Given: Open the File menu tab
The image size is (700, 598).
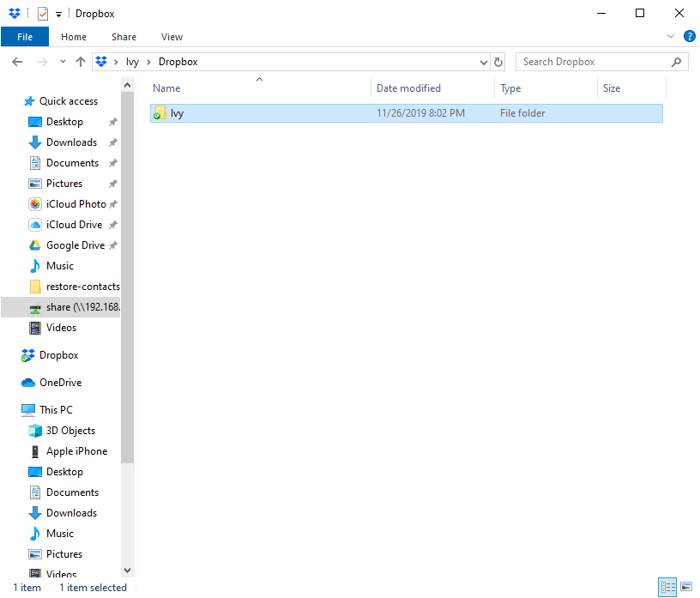Looking at the screenshot, I should click(25, 37).
